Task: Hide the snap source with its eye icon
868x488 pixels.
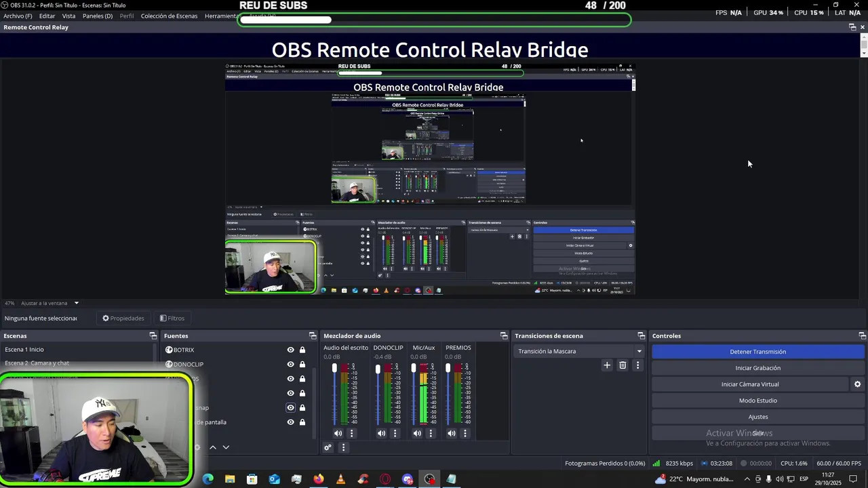Action: [290, 407]
